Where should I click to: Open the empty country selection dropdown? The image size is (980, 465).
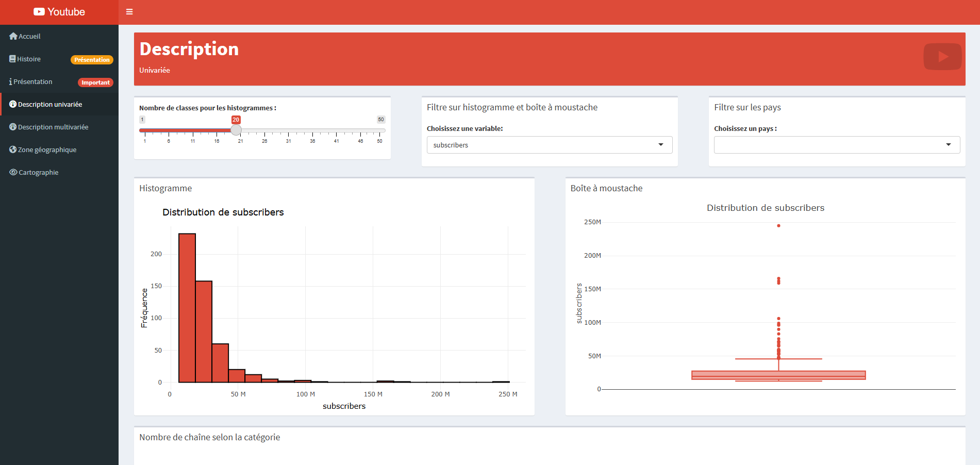click(x=836, y=145)
